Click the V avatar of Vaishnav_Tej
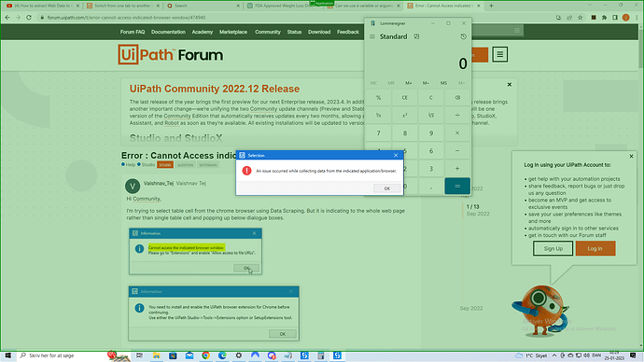This screenshot has height=362, width=644. pos(133,186)
